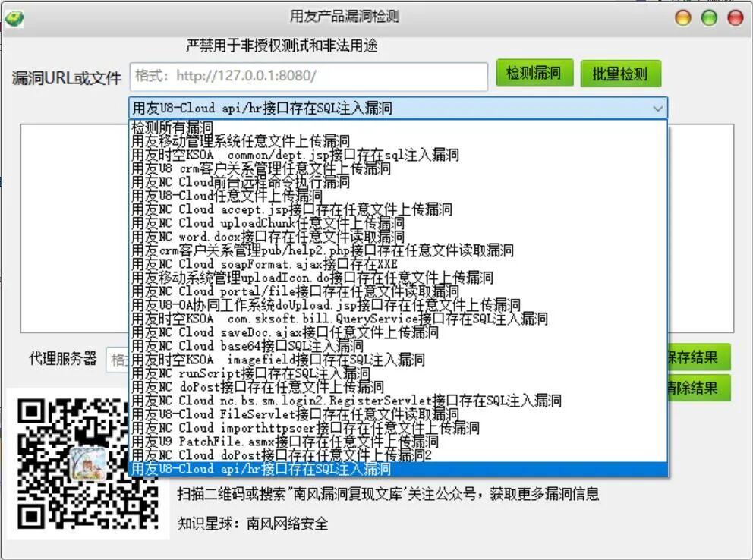Select highlighted 用友U8-Cloud api/hr SQL注入 list entry

[398, 469]
